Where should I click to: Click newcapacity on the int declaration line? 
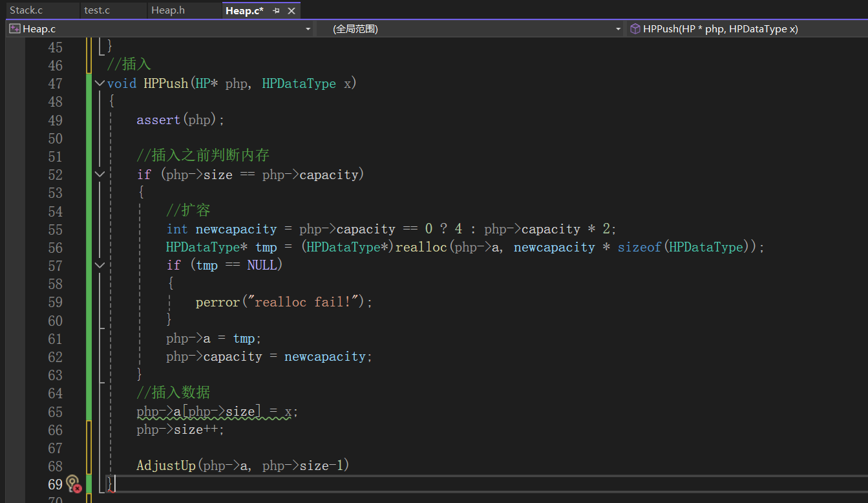tap(236, 230)
